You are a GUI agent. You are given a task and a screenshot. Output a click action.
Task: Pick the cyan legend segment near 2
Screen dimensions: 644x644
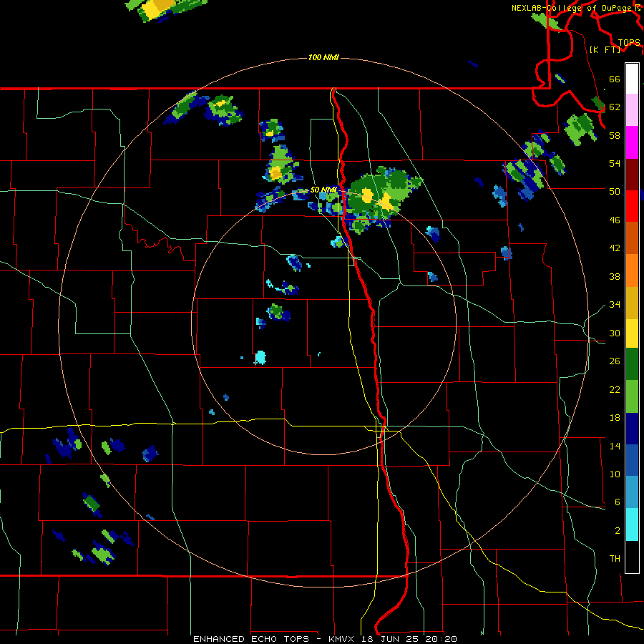[632, 525]
